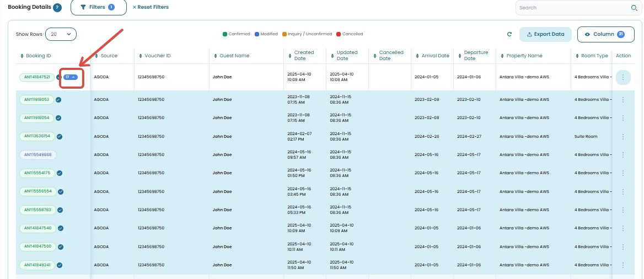Sort by Updated Date column arrows
The image size is (644, 279).
332,56
